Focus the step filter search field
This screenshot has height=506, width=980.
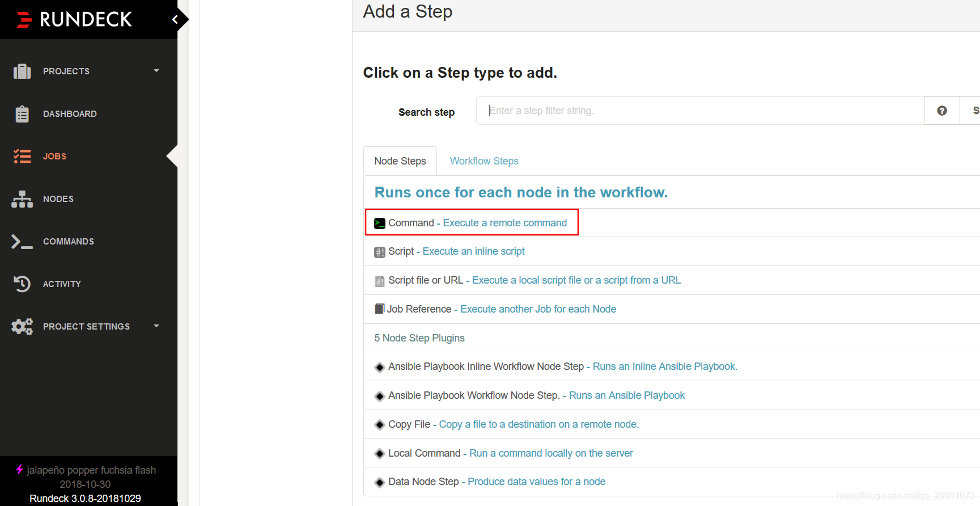click(700, 111)
